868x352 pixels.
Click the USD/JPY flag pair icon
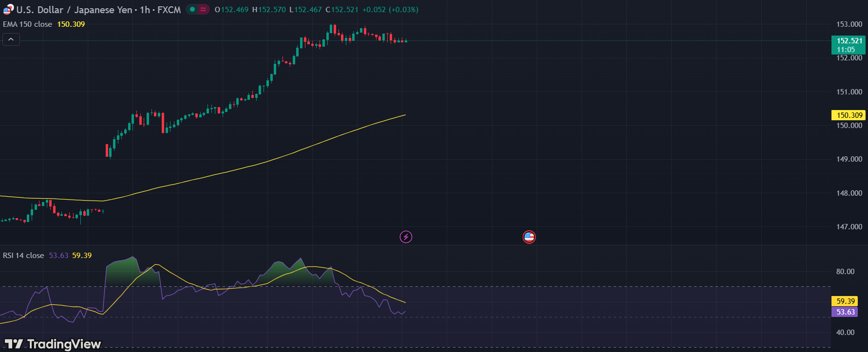point(8,10)
